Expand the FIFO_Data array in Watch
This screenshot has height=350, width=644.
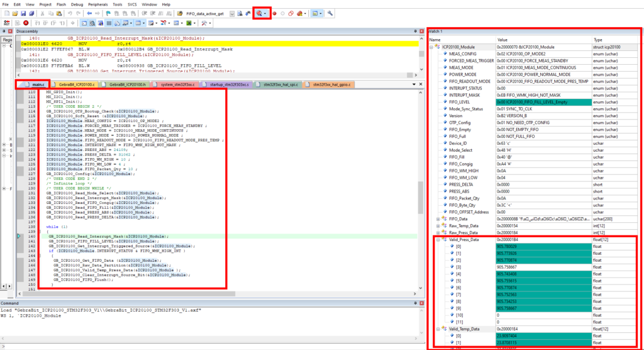click(438, 219)
